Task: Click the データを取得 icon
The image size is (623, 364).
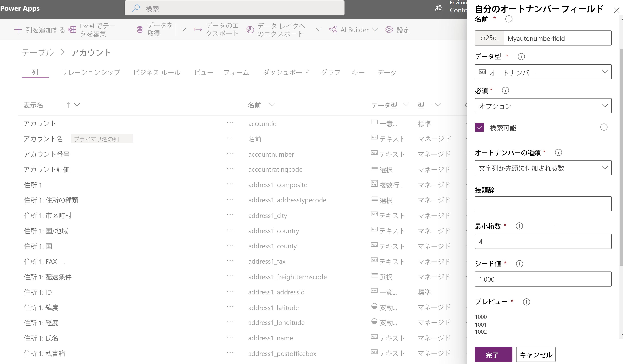Action: click(x=140, y=30)
